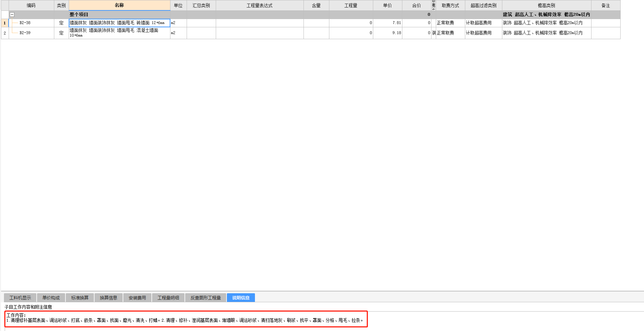
Task: Select the unit price 7.81 cell
Action: click(x=388, y=23)
